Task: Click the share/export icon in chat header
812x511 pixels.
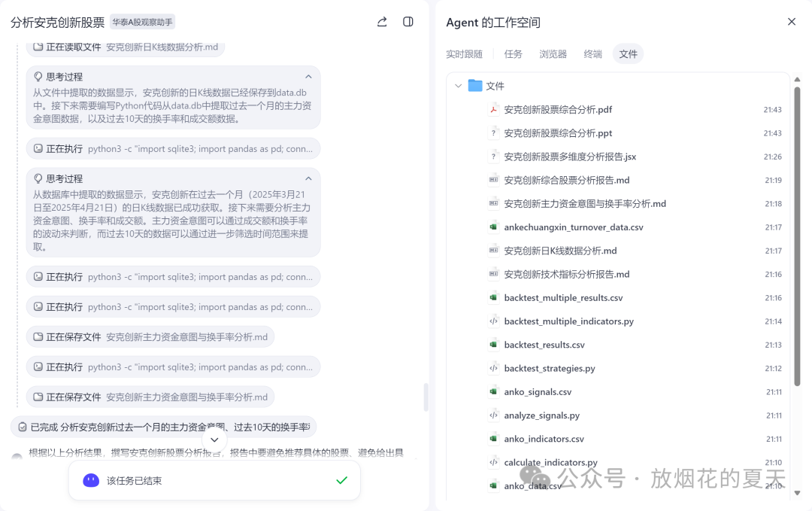Action: [381, 22]
